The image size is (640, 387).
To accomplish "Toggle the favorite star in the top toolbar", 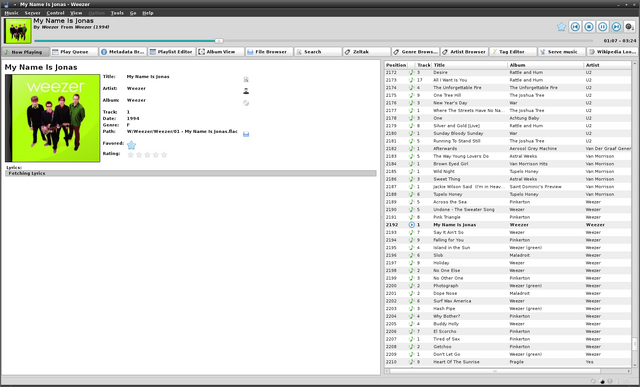I will point(561,27).
